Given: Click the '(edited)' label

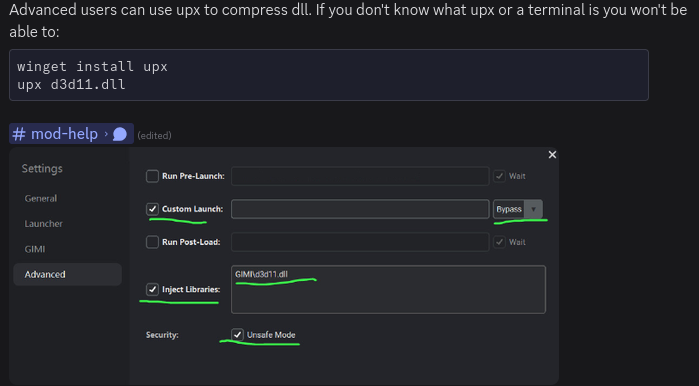Looking at the screenshot, I should tap(154, 136).
